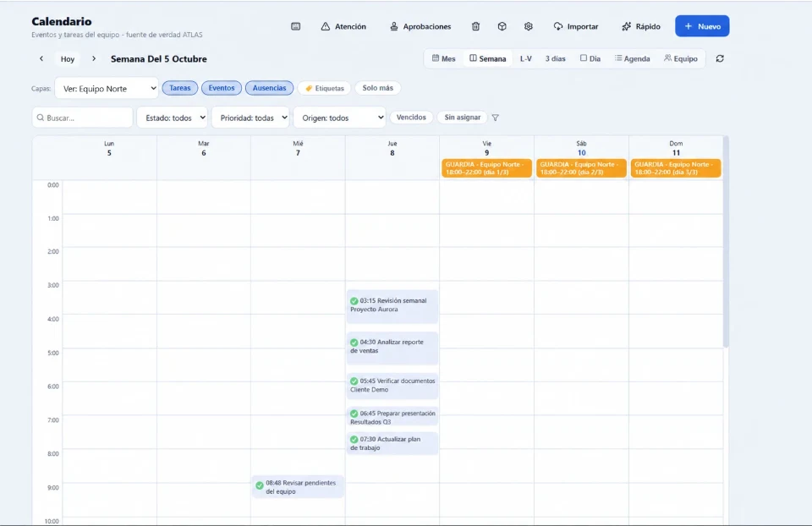Click the check icon on Verificar documentos task
Screen dimensions: 812x526
click(x=354, y=381)
